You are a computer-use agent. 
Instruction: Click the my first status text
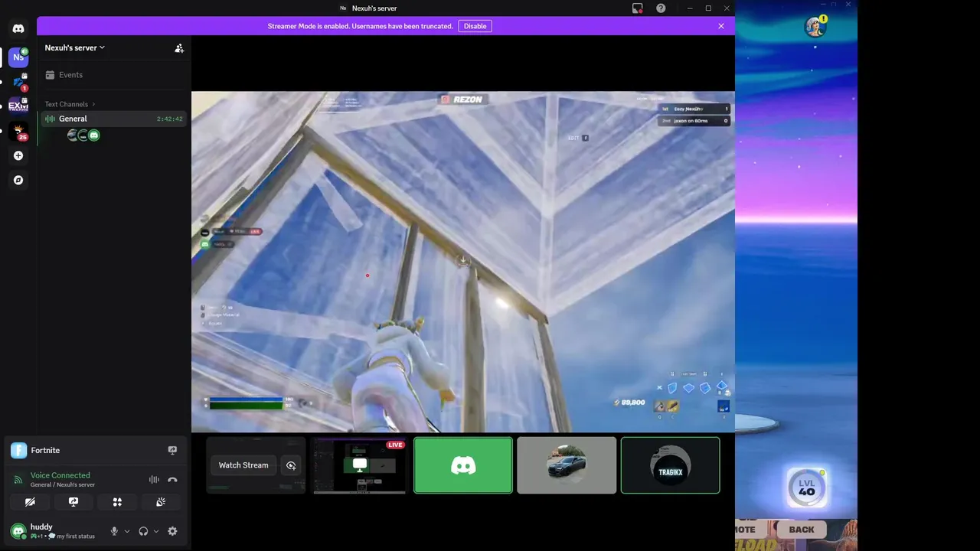click(76, 536)
